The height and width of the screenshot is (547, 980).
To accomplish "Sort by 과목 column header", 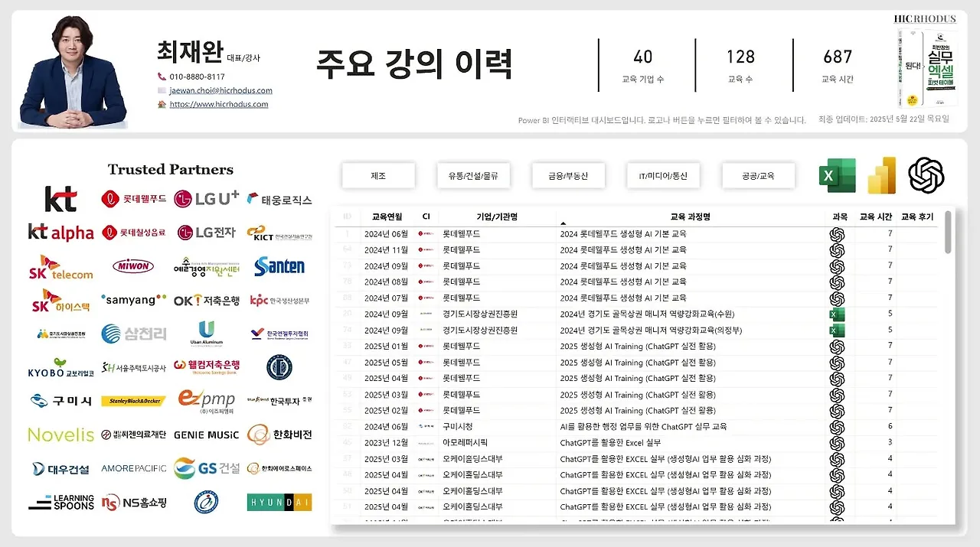I will 839,217.
